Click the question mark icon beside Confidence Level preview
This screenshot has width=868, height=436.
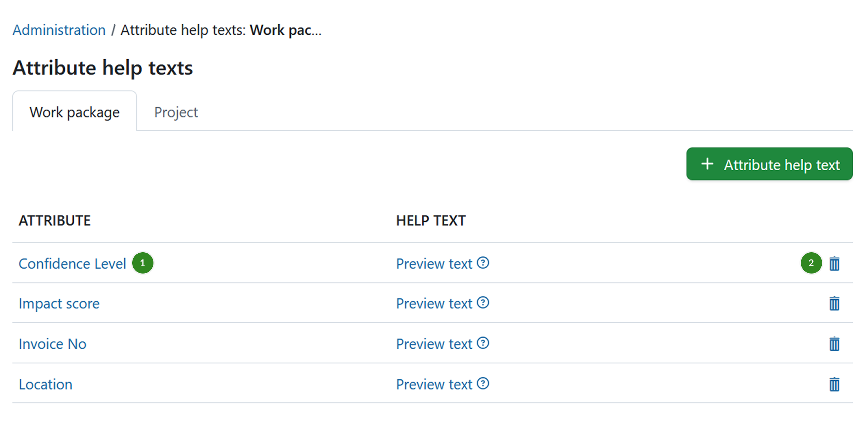[482, 263]
